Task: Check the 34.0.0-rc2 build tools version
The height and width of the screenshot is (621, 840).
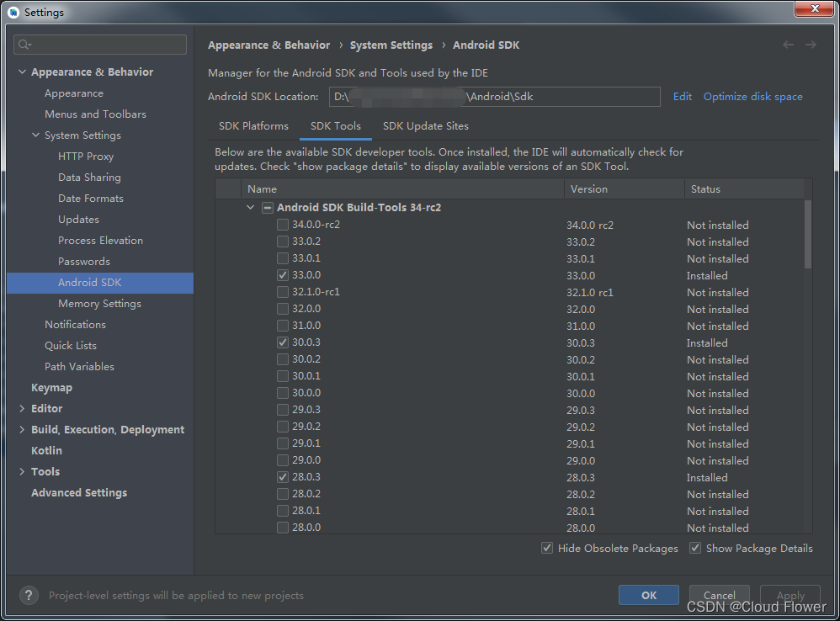Action: click(x=284, y=225)
